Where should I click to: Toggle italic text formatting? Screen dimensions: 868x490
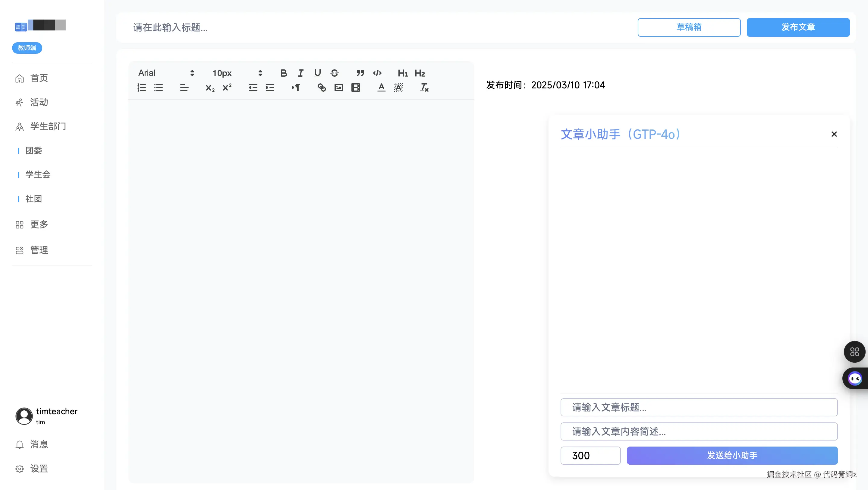300,73
